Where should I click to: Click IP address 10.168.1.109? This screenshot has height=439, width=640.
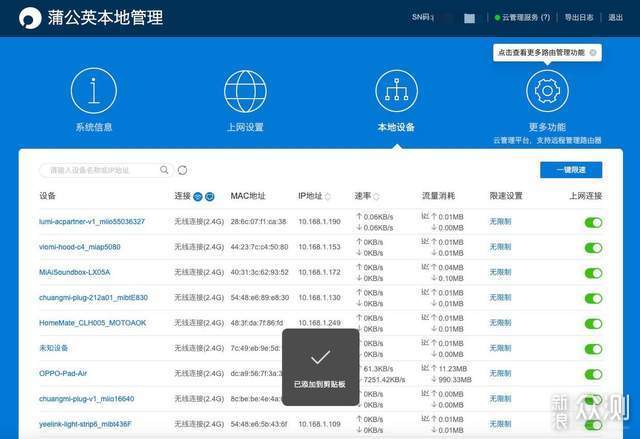tap(319, 424)
